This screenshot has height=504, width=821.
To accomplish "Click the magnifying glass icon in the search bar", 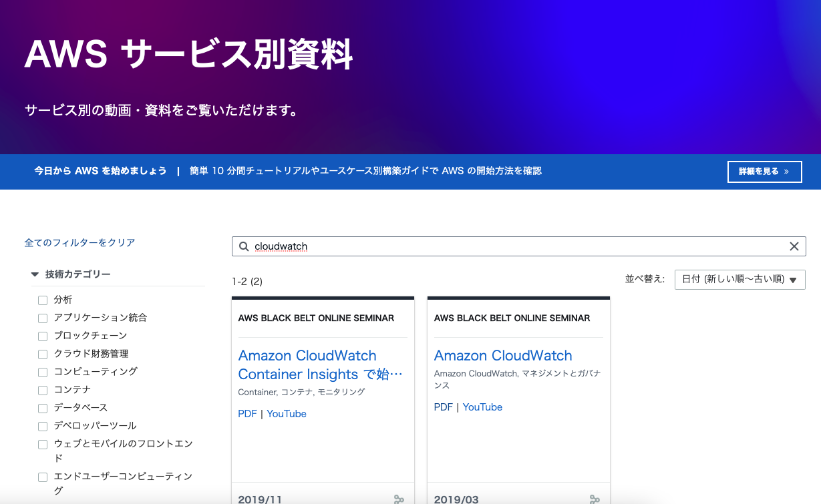I will pos(243,246).
